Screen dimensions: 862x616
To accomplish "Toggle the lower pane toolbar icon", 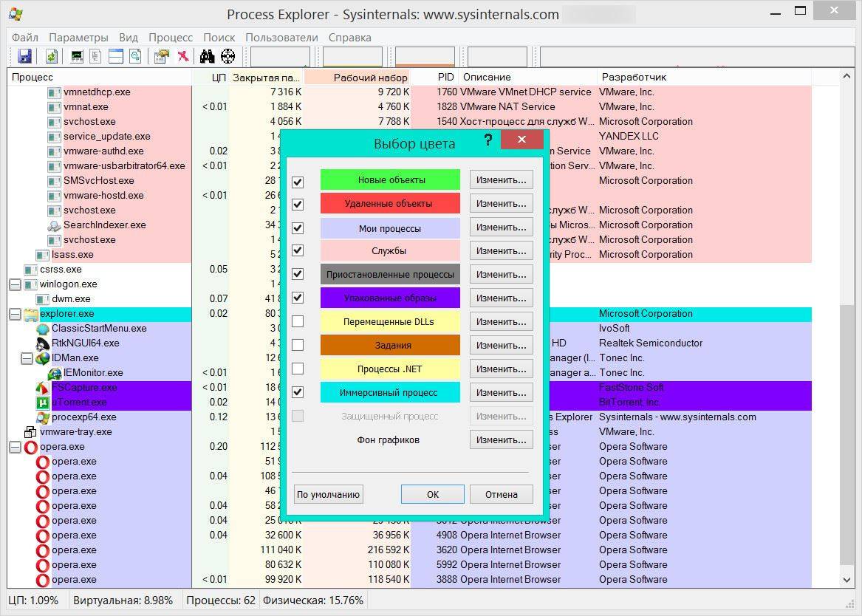I will (x=115, y=56).
